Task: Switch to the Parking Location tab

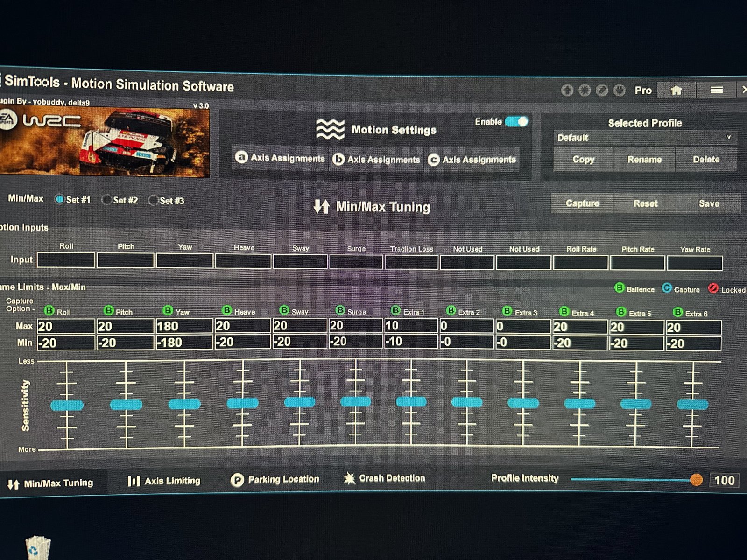Action: [x=275, y=479]
